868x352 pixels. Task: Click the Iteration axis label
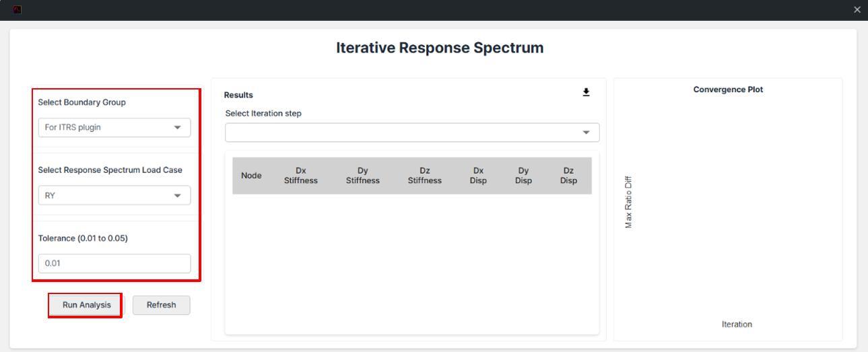click(737, 324)
